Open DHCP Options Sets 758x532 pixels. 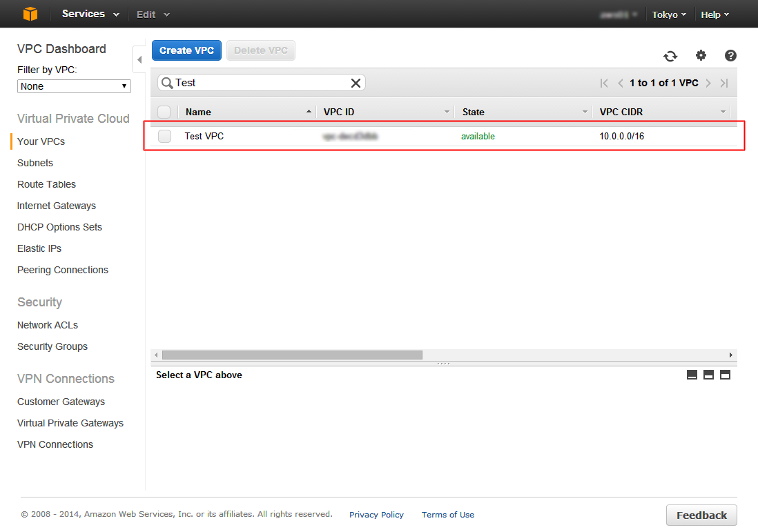(59, 227)
